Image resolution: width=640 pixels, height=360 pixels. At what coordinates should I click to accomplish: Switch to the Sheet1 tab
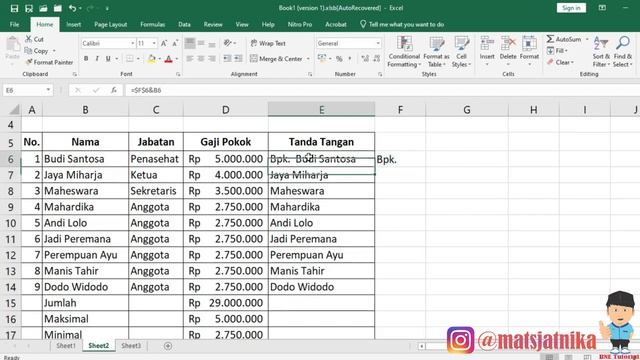pos(66,346)
